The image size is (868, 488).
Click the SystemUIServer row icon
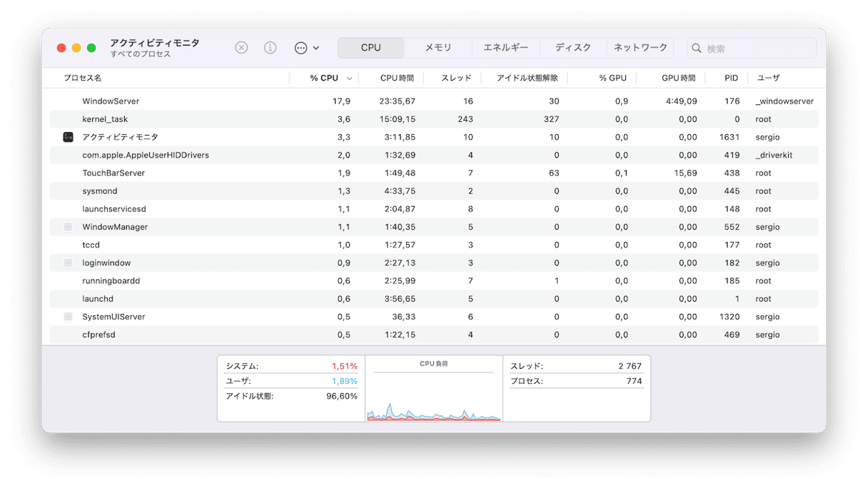[x=69, y=317]
